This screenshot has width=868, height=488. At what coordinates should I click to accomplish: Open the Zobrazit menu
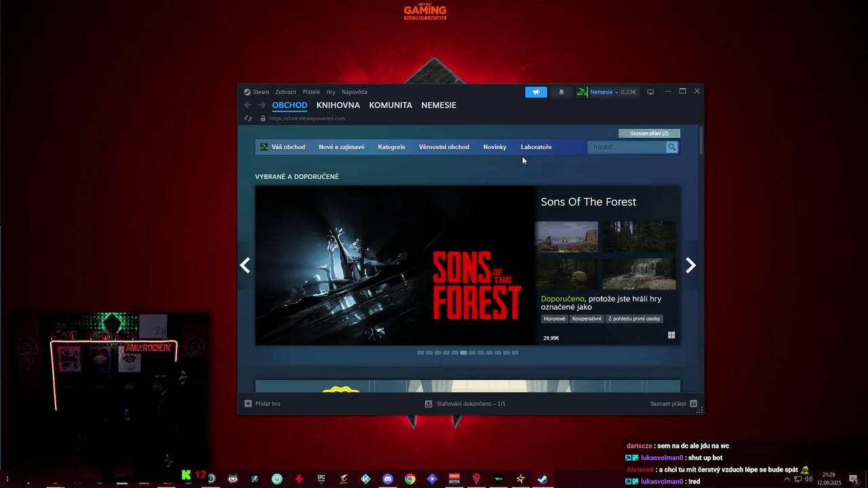[285, 92]
